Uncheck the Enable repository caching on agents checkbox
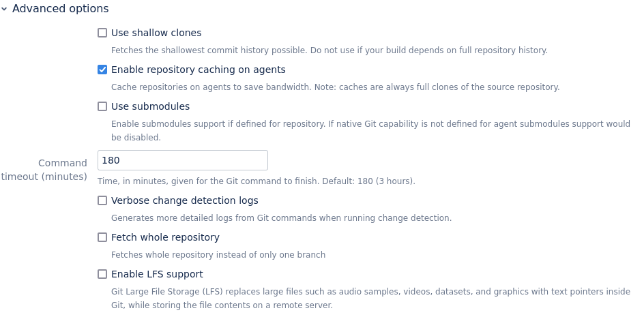 (x=102, y=70)
